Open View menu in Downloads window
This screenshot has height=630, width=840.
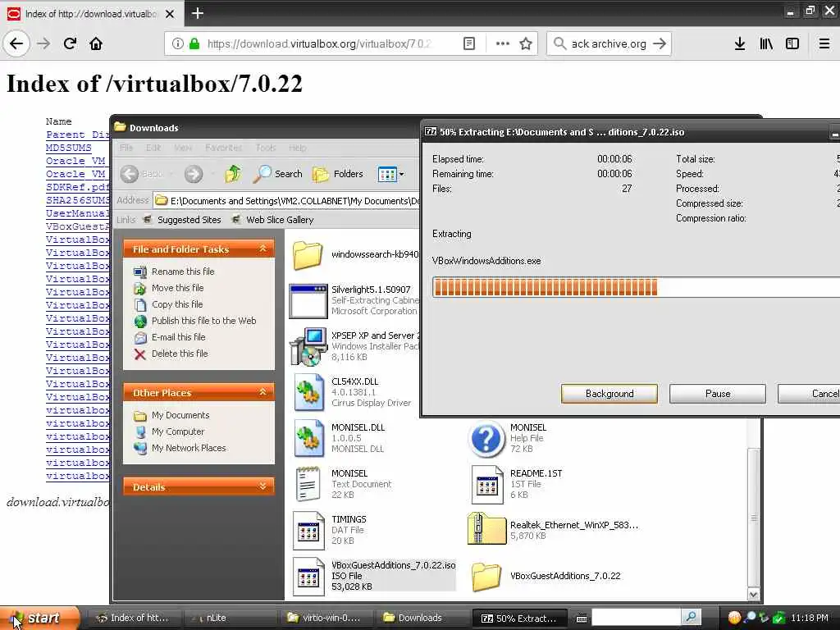coord(183,148)
